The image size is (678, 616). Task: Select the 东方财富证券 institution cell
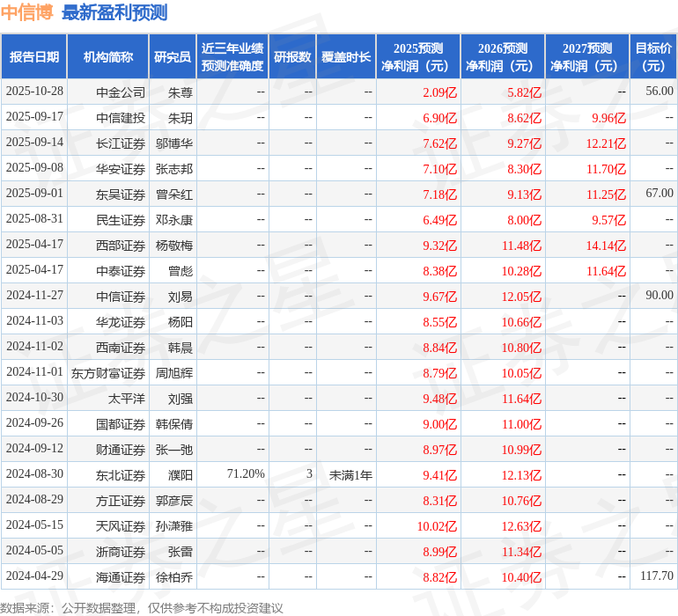click(x=108, y=373)
